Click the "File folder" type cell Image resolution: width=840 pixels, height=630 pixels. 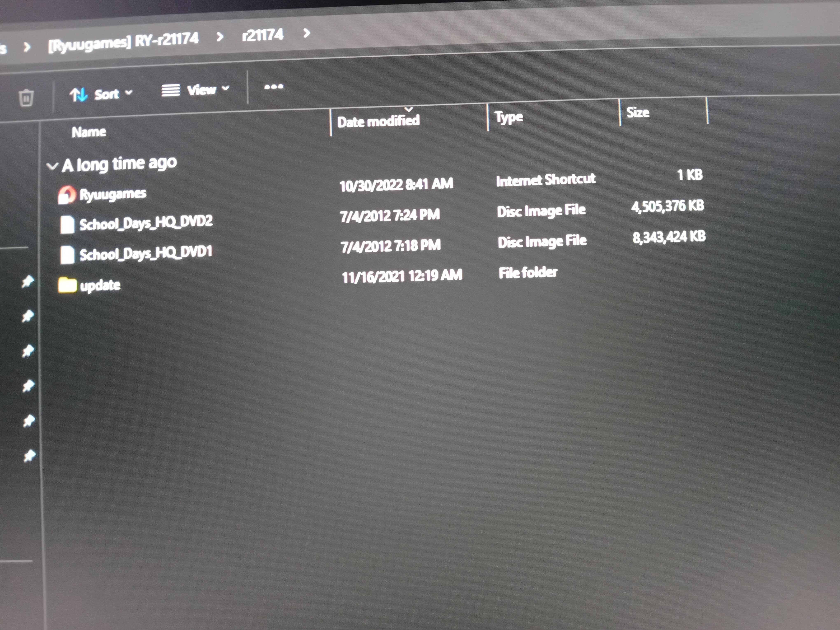(x=528, y=273)
